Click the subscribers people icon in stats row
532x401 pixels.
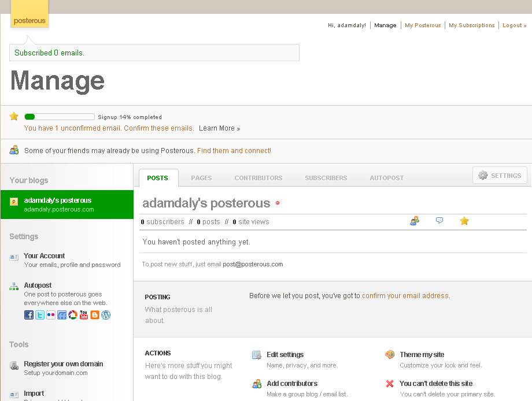click(415, 221)
